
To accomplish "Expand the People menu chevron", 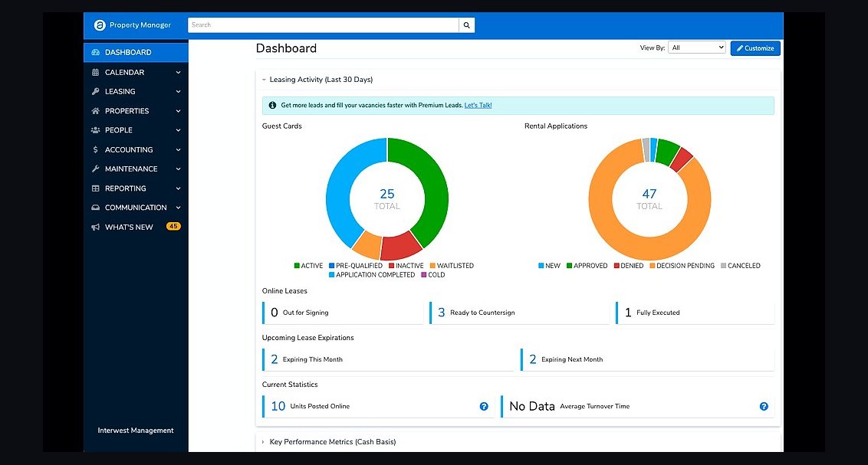I will [178, 130].
